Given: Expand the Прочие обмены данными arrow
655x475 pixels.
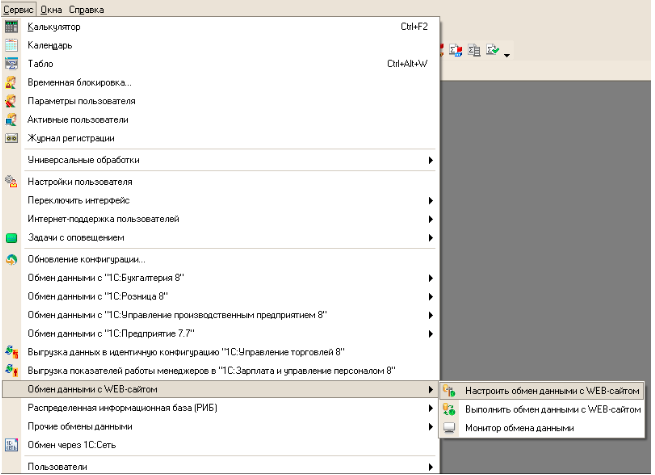Looking at the screenshot, I should point(431,427).
